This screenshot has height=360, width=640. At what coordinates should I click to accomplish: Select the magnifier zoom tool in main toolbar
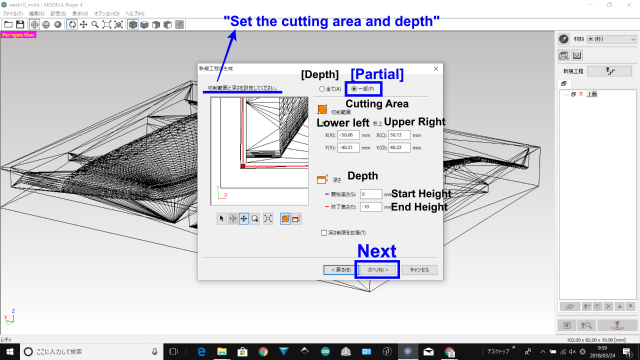(95, 24)
